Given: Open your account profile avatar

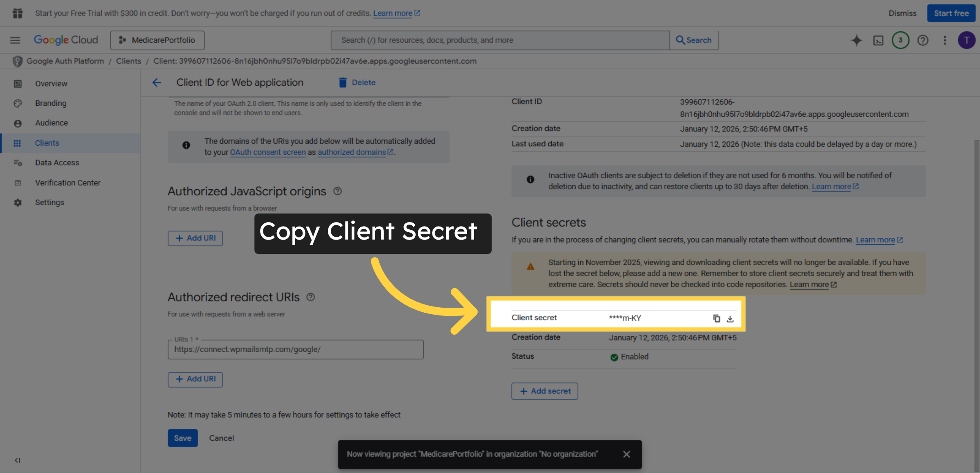Looking at the screenshot, I should [x=967, y=40].
